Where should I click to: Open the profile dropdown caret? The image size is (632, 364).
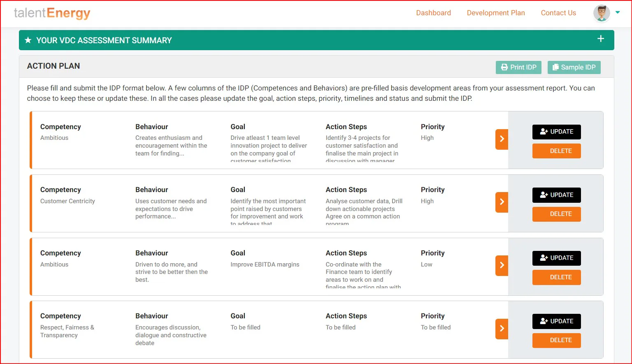[618, 13]
